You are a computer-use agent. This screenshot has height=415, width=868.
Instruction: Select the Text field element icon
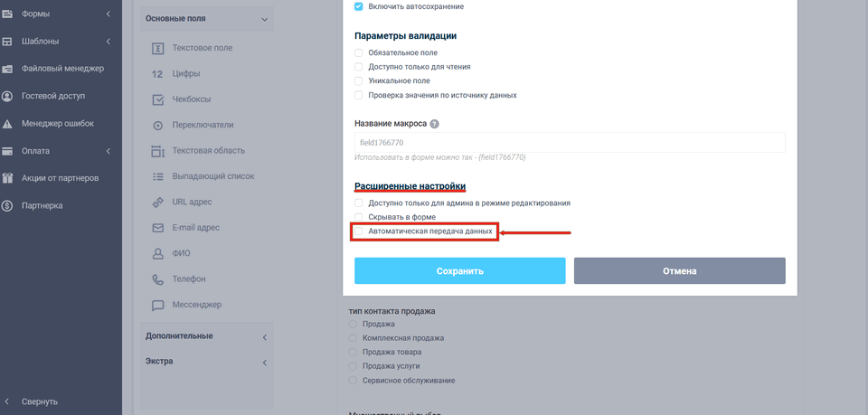(x=157, y=48)
